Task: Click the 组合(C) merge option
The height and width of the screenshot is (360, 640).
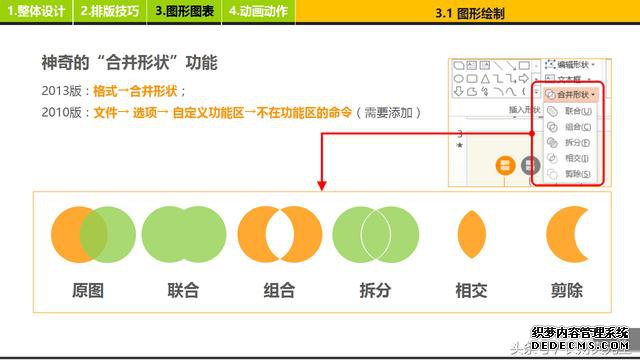Action: [570, 127]
